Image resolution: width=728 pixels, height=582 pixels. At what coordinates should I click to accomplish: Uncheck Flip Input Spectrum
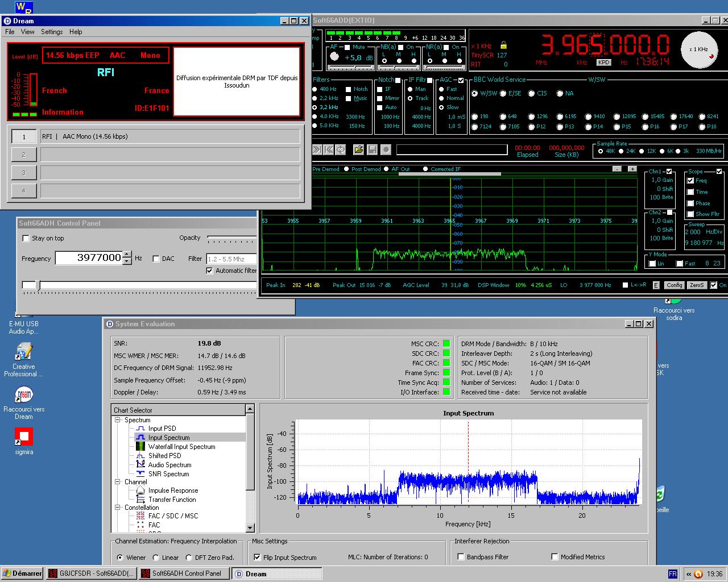257,558
